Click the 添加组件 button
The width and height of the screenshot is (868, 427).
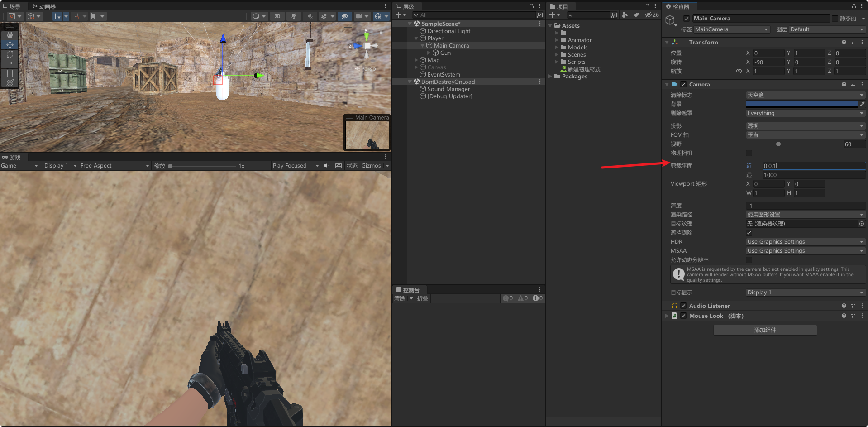click(x=765, y=330)
